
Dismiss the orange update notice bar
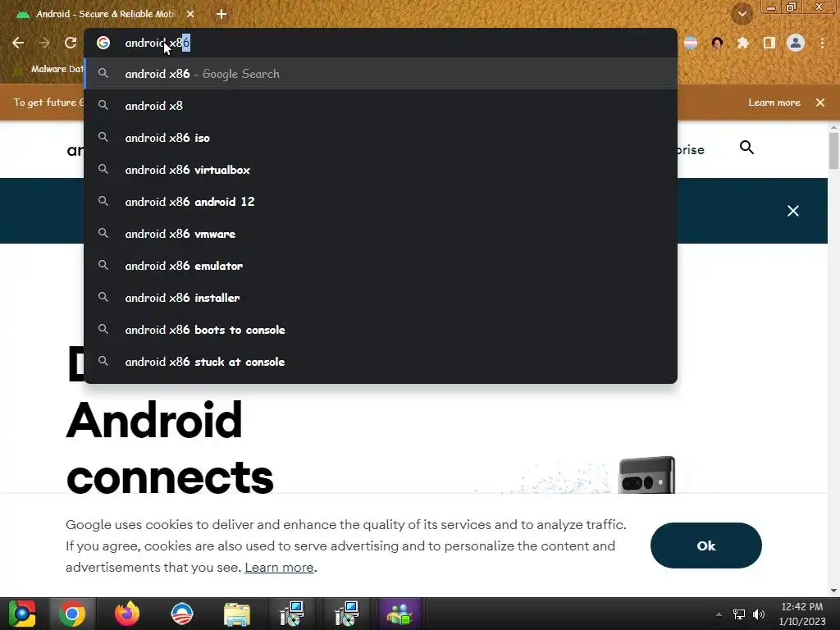pyautogui.click(x=820, y=103)
